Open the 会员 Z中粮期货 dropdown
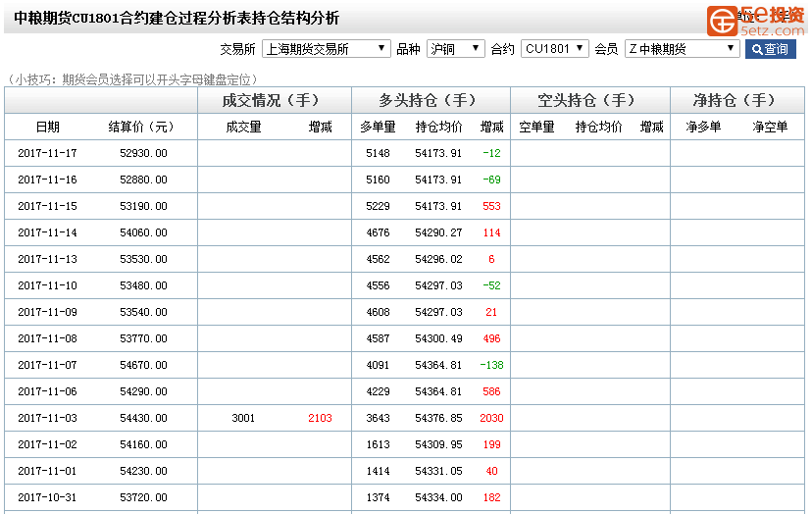The width and height of the screenshot is (812, 514). click(682, 49)
